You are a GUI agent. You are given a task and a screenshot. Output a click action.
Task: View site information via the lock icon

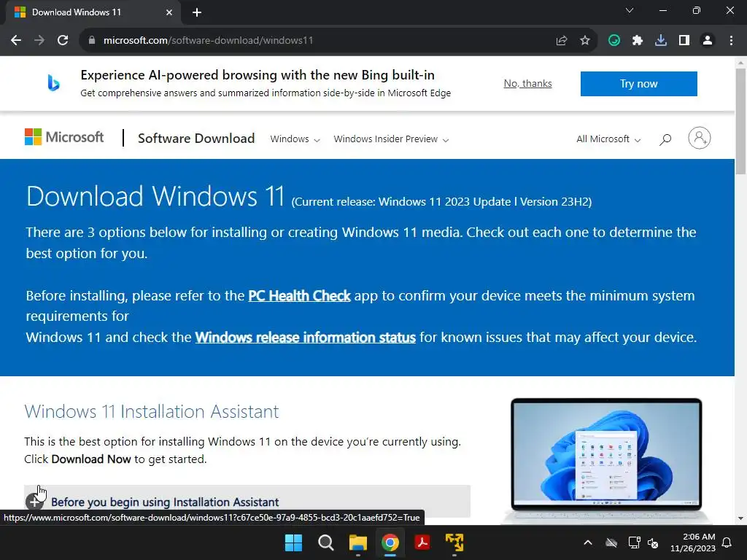click(92, 41)
